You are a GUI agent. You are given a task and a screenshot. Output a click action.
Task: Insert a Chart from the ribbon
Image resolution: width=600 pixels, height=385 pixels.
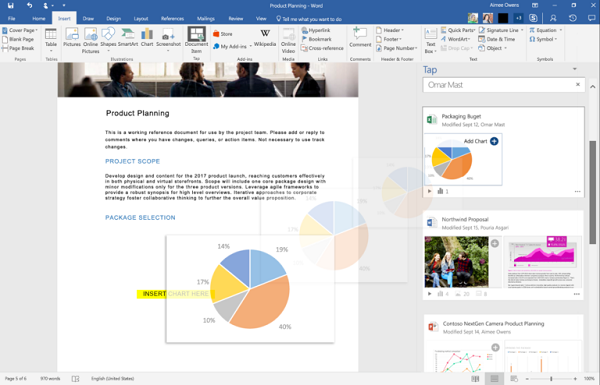[147, 38]
